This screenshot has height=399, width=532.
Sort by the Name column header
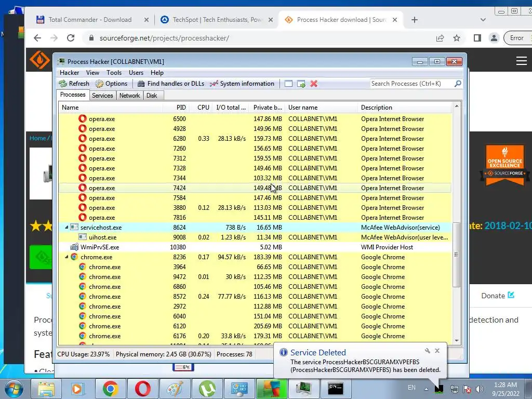pos(111,107)
